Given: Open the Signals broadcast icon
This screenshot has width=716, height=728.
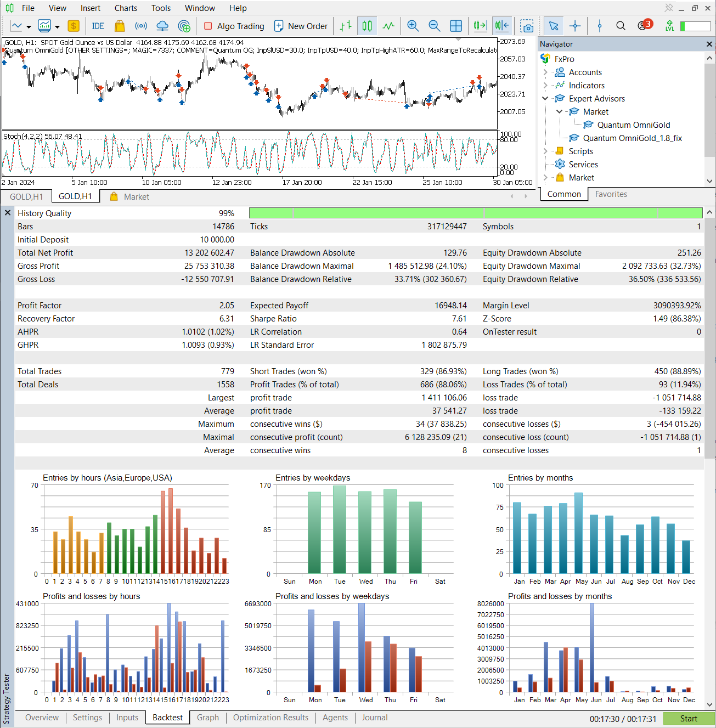Looking at the screenshot, I should click(141, 26).
